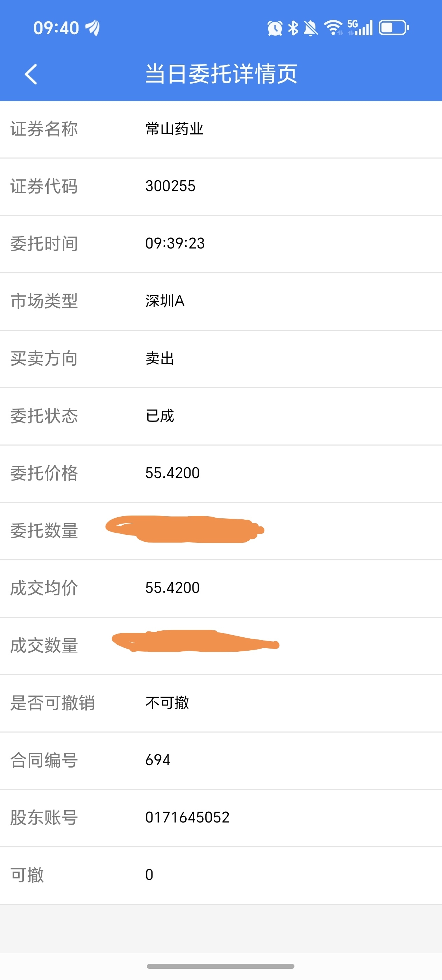Tap the securities code 300255
Viewport: 442px width, 980px height.
170,186
